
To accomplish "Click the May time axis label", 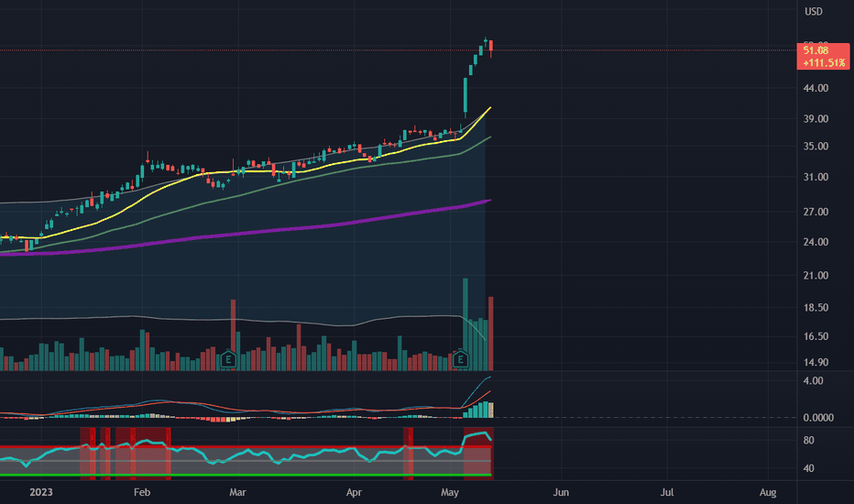I will [x=449, y=492].
